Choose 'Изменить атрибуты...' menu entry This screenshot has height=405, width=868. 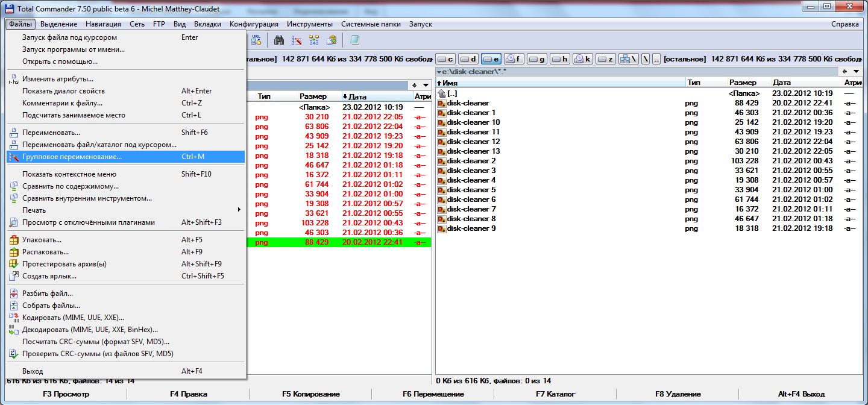125,79
